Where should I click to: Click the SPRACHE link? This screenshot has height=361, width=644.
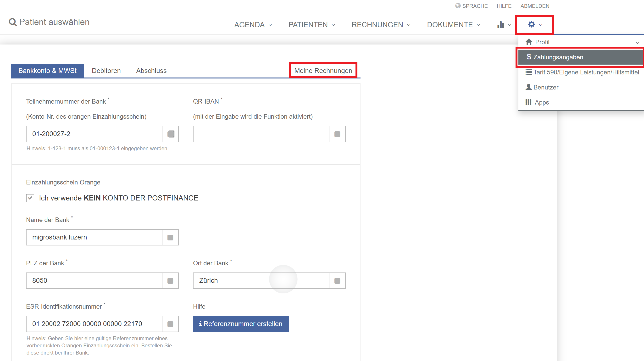[x=475, y=6]
